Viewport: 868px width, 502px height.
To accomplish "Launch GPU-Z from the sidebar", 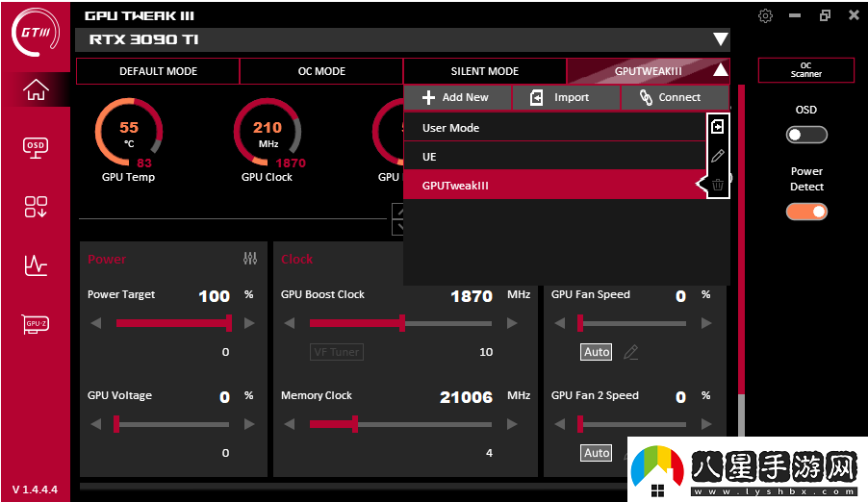I will click(x=36, y=324).
